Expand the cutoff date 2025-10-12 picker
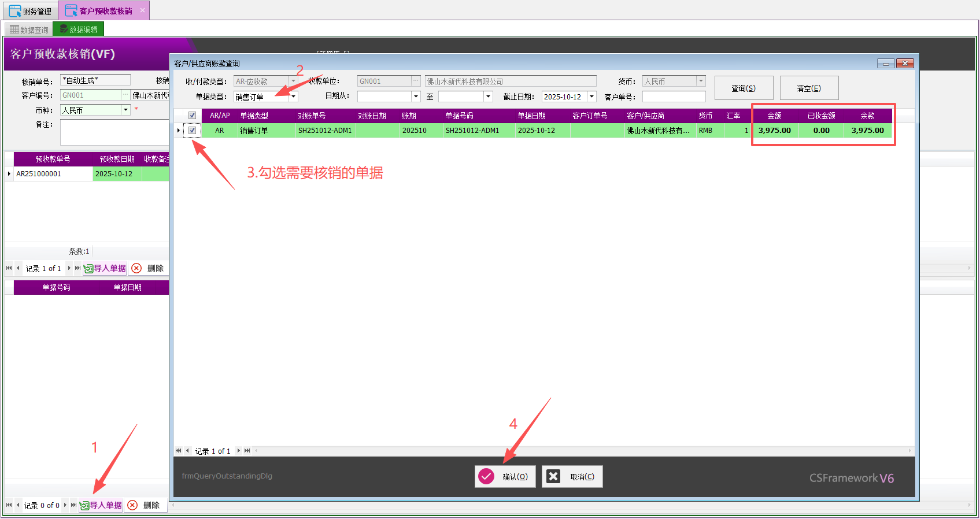 (591, 97)
